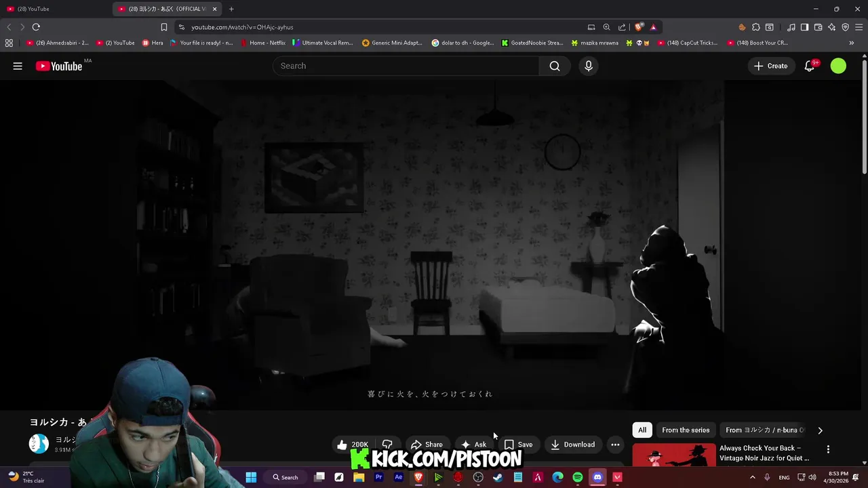Like the video showing 200K
The image size is (868, 488).
[353, 445]
